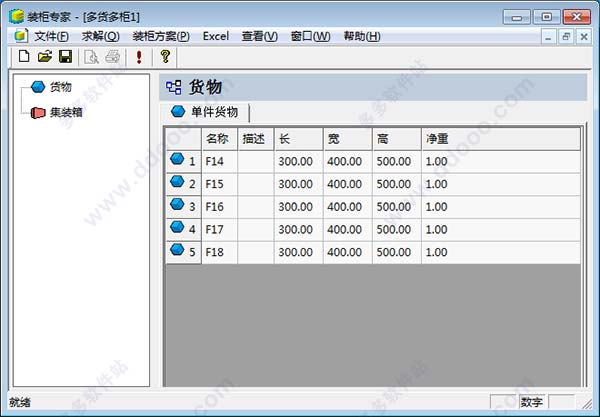
Task: Select 集装箱 node in the tree
Action: pyautogui.click(x=66, y=112)
